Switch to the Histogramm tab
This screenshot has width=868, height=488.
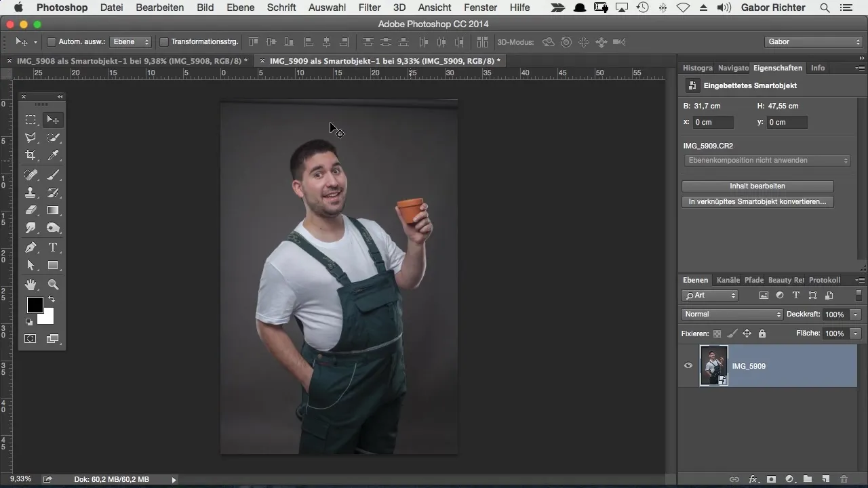click(698, 68)
